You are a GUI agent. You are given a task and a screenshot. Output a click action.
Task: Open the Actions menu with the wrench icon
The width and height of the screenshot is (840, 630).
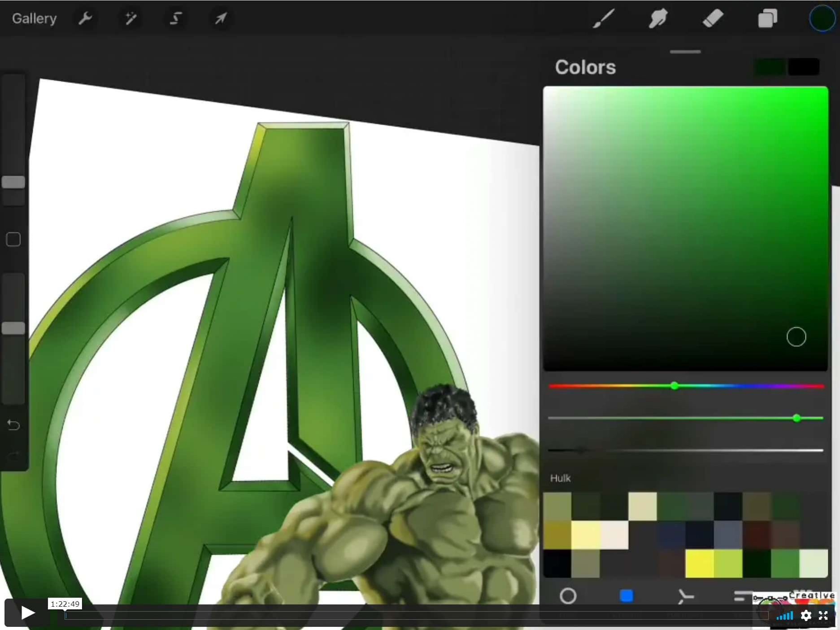pos(85,19)
